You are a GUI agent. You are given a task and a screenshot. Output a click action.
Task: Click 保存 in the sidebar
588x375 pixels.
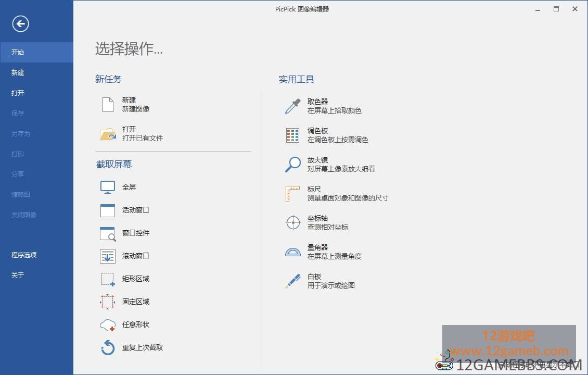37,113
